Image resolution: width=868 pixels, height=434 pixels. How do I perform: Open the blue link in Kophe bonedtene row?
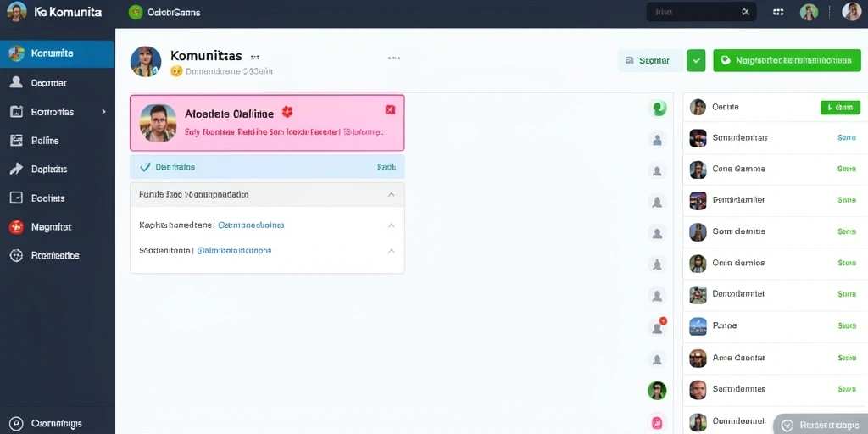pos(251,225)
